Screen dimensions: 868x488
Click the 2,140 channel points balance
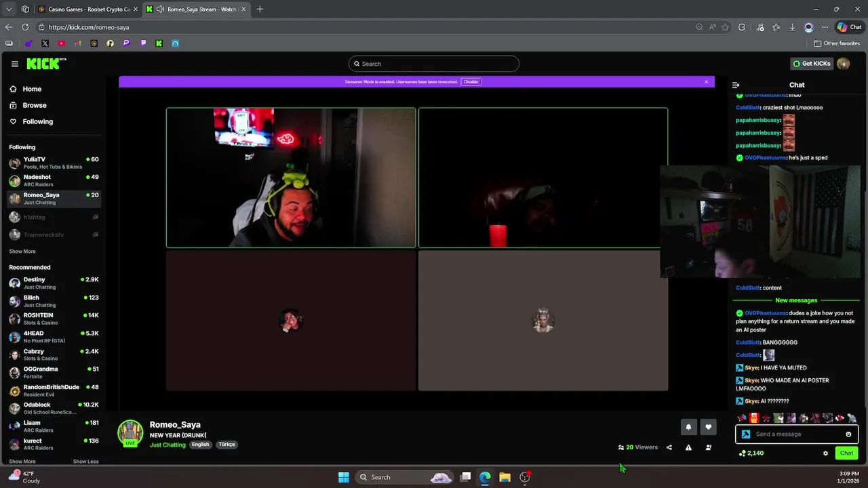[751, 453]
